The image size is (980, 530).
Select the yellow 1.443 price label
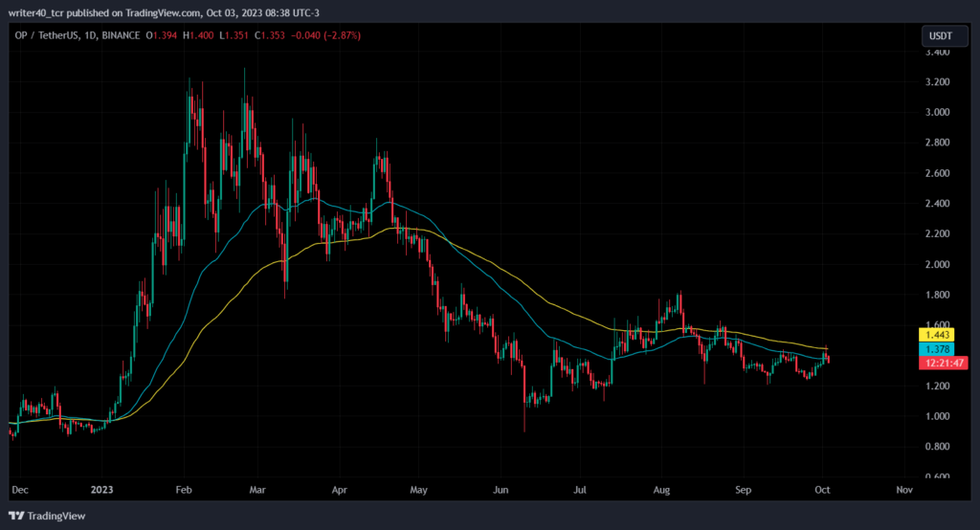tap(936, 335)
